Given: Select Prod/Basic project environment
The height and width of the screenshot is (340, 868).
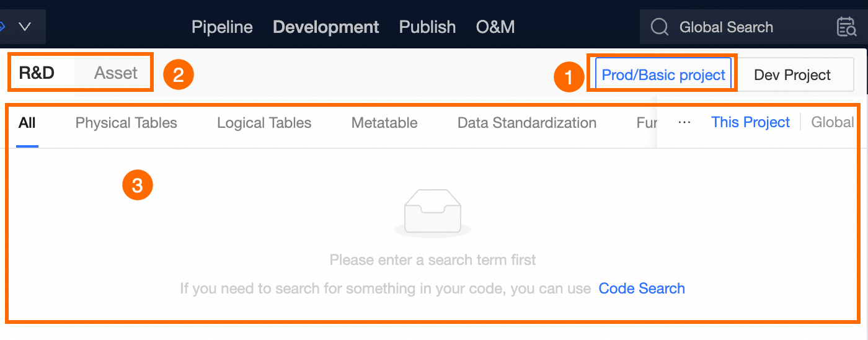Looking at the screenshot, I should 663,75.
